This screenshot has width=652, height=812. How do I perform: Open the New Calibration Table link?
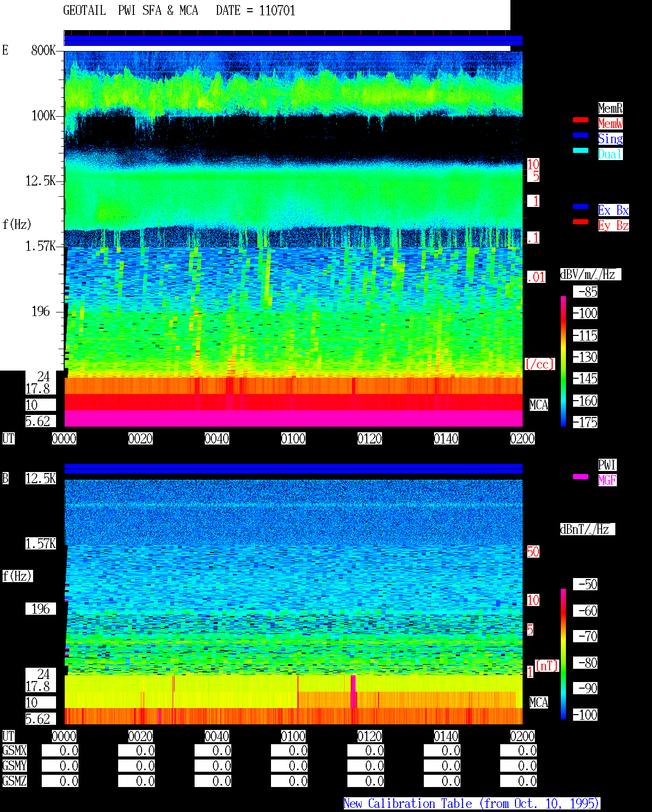click(x=472, y=803)
